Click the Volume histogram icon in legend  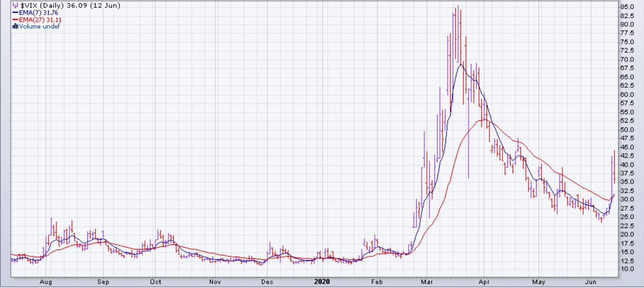(15, 26)
